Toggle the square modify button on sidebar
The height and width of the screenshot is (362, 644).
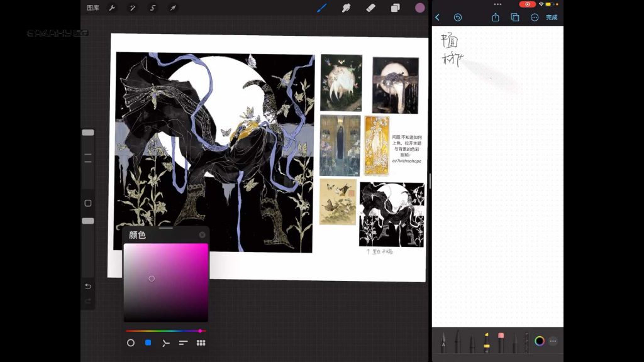pos(88,203)
